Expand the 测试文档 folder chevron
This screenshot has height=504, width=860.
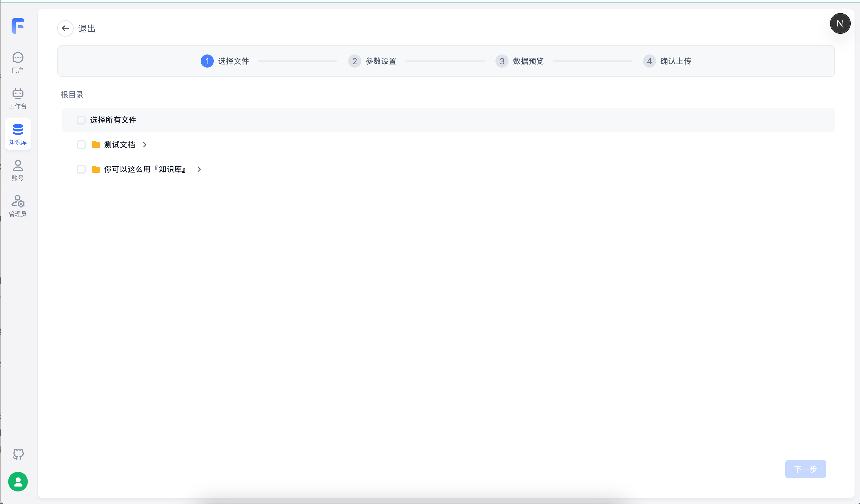(145, 145)
